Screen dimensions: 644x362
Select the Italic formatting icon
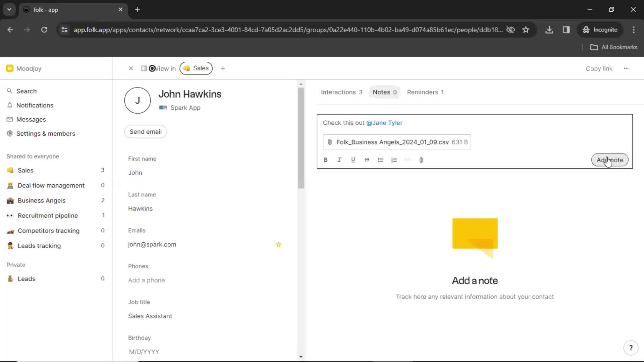coord(339,160)
